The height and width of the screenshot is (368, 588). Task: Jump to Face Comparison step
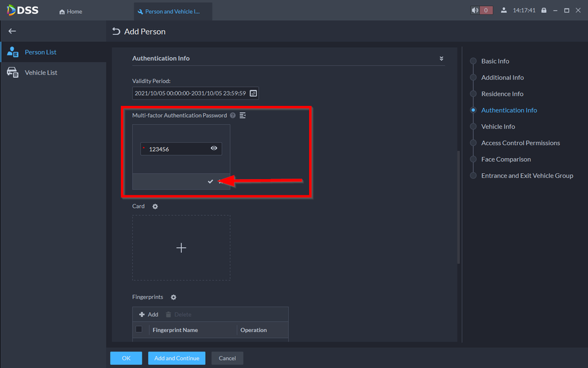point(506,159)
